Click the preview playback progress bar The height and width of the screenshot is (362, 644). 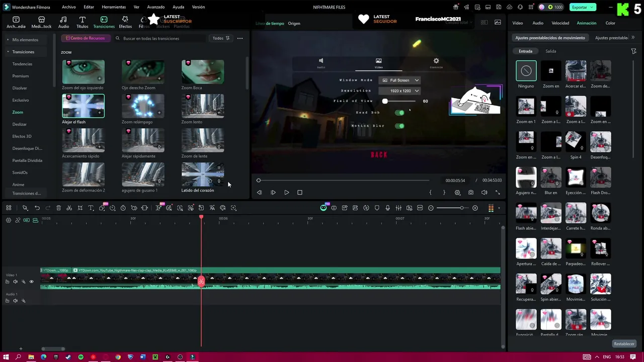pyautogui.click(x=344, y=180)
